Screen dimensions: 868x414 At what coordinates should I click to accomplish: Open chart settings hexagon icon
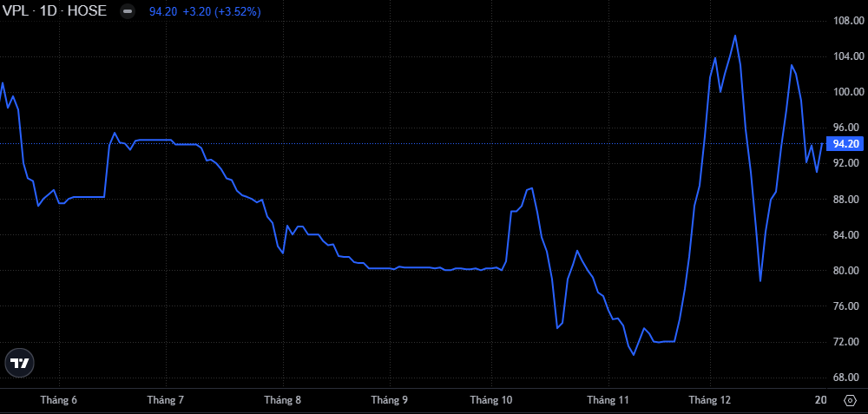(x=849, y=400)
